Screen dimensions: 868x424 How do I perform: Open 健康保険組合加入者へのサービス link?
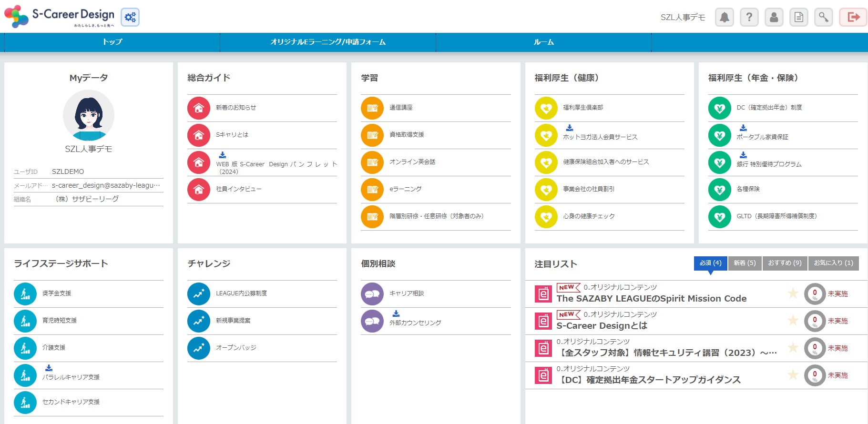(x=606, y=162)
